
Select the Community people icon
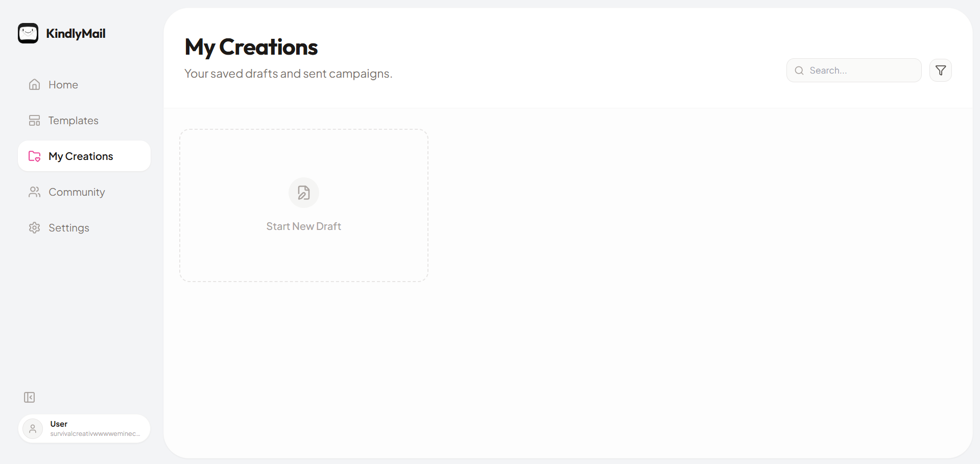point(34,192)
